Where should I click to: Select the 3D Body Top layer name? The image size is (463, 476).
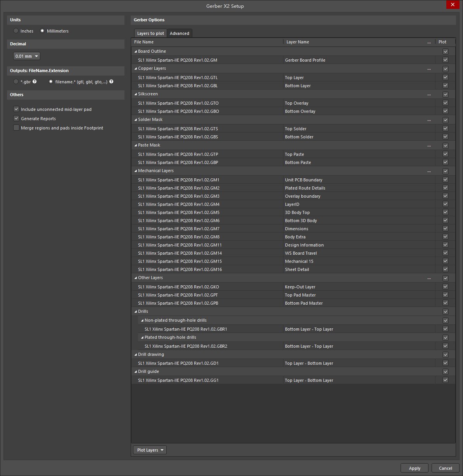tap(297, 212)
